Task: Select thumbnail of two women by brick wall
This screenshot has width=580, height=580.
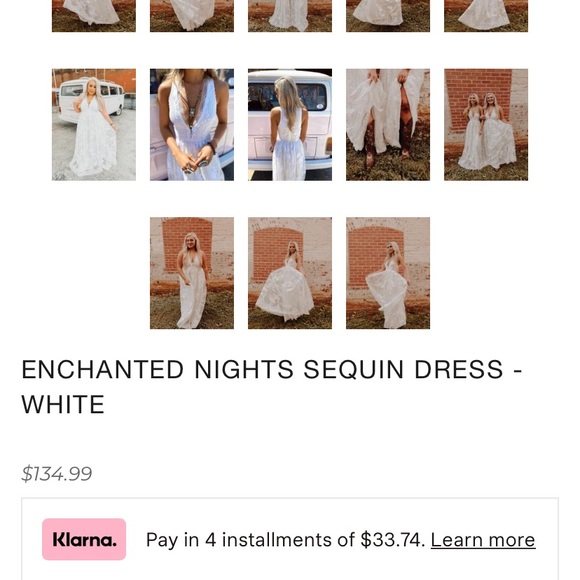Action: pyautogui.click(x=486, y=125)
